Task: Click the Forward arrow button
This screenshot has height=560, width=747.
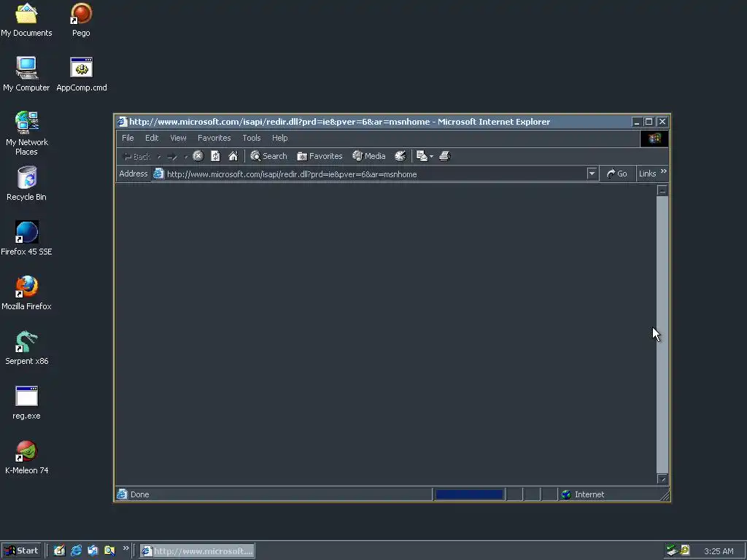Action: click(172, 157)
